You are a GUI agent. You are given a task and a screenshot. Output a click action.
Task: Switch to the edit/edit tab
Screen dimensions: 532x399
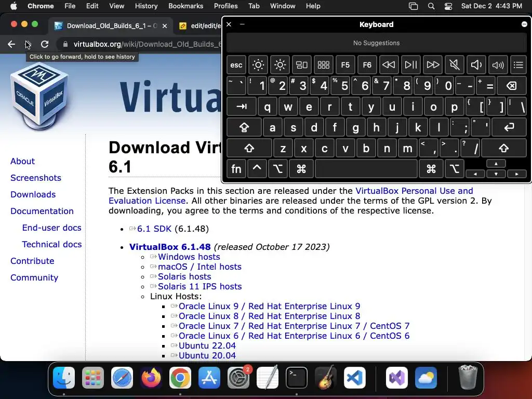click(x=205, y=26)
